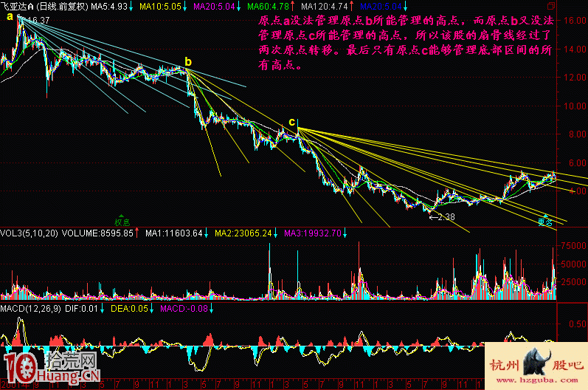Click 6.00 on the price axis
This screenshot has width=588, height=390.
coord(578,162)
